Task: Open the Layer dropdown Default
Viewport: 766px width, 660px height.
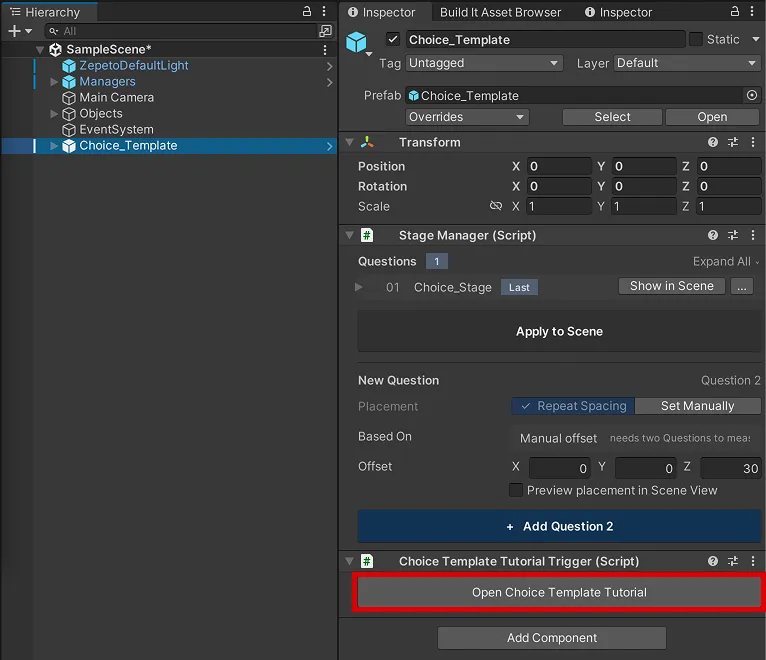Action: point(687,63)
